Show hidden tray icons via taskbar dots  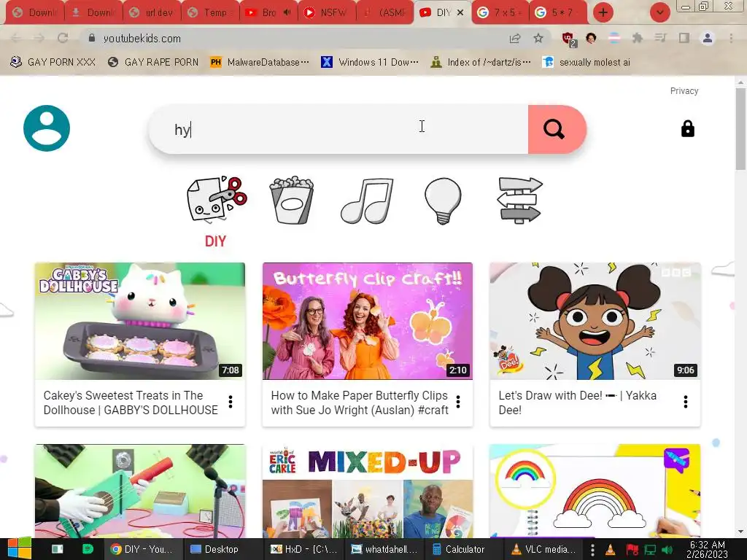tap(592, 550)
